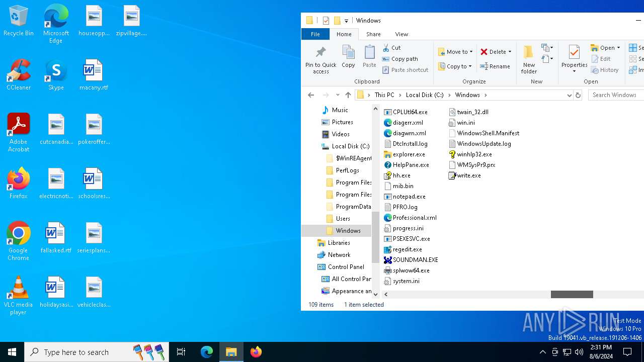The width and height of the screenshot is (644, 362).
Task: Click This PC in address bar
Action: (384, 95)
